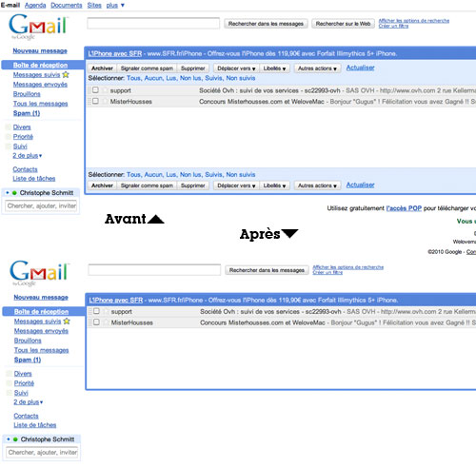Image resolution: width=476 pixels, height=468 pixels.
Task: Select E-mail in the top navigation bar
Action: tap(10, 5)
